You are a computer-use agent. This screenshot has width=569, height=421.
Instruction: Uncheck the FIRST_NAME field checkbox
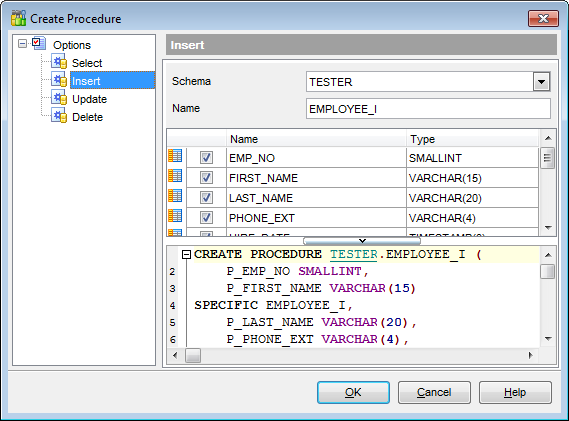[x=206, y=178]
